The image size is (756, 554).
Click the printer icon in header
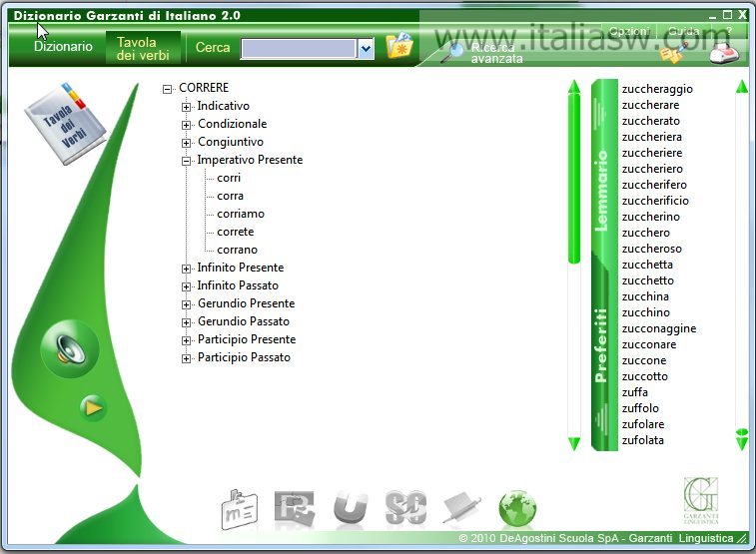(723, 53)
